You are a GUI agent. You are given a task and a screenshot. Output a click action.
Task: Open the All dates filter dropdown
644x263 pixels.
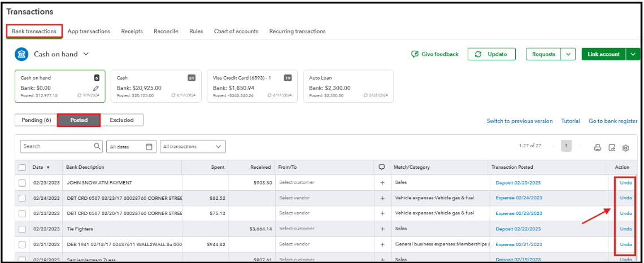[x=131, y=147]
